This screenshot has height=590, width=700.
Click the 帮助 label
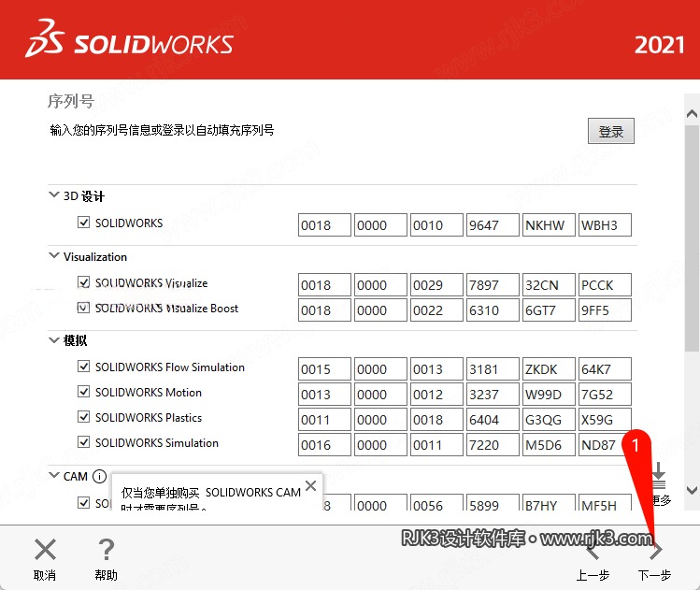click(x=107, y=575)
